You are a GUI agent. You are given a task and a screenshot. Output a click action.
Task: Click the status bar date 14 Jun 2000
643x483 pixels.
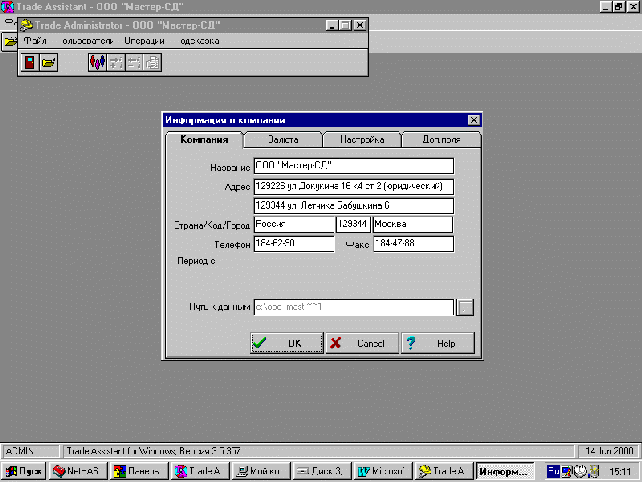click(609, 451)
